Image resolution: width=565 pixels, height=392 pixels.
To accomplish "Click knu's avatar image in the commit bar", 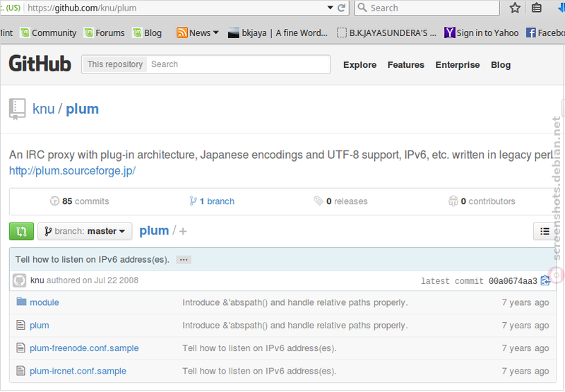I will click(20, 280).
